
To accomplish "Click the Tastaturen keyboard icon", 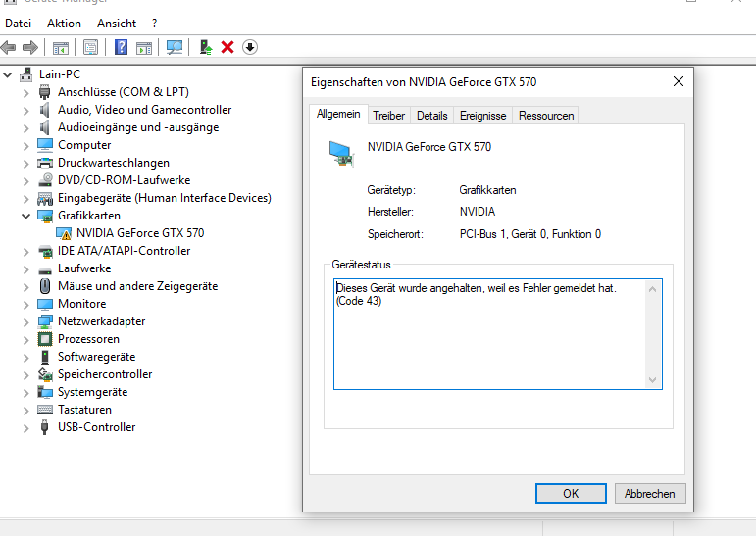I will coord(45,410).
